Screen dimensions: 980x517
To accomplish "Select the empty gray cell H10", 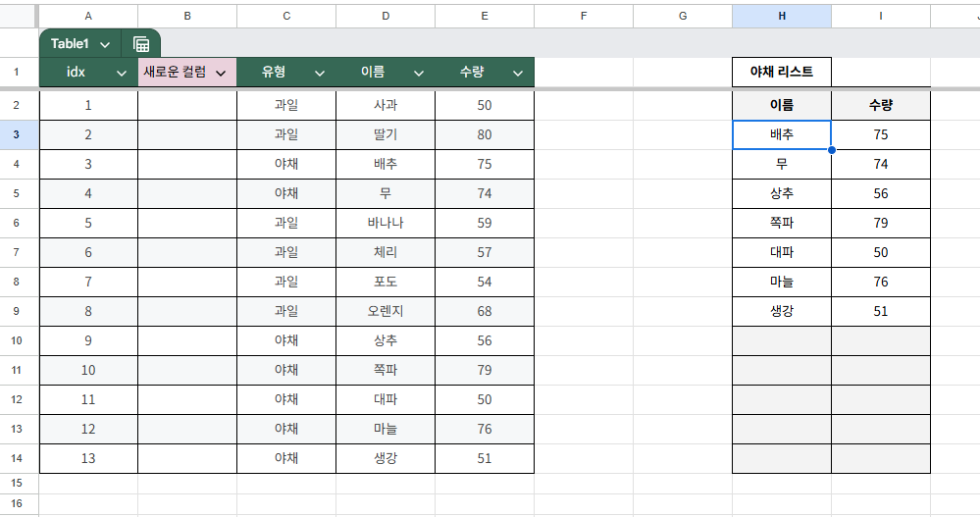I will [x=782, y=340].
